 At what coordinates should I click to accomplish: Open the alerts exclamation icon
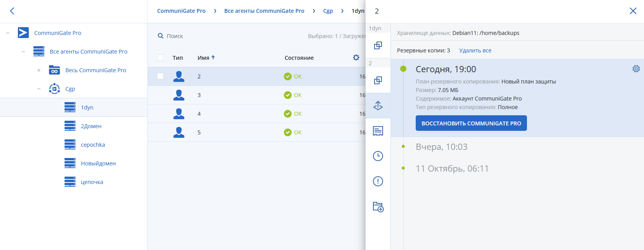coord(378,181)
